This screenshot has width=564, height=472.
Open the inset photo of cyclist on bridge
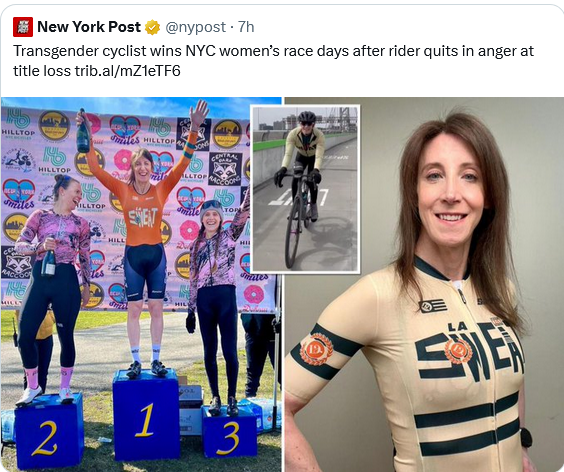tap(305, 189)
